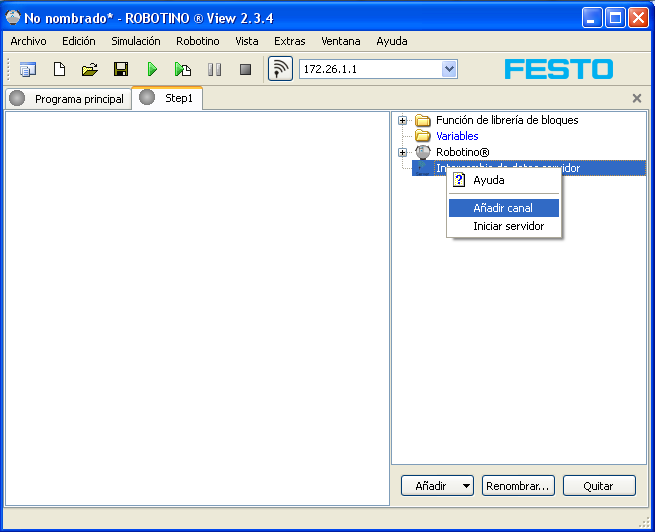
Task: Click the application icon in the title bar
Action: pyautogui.click(x=13, y=18)
